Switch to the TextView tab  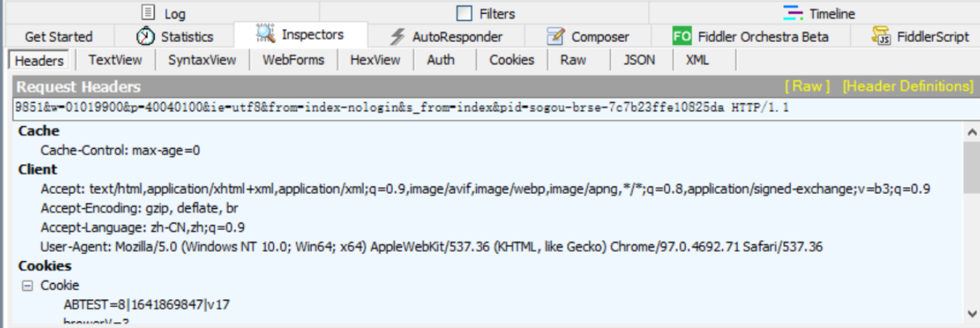[116, 60]
